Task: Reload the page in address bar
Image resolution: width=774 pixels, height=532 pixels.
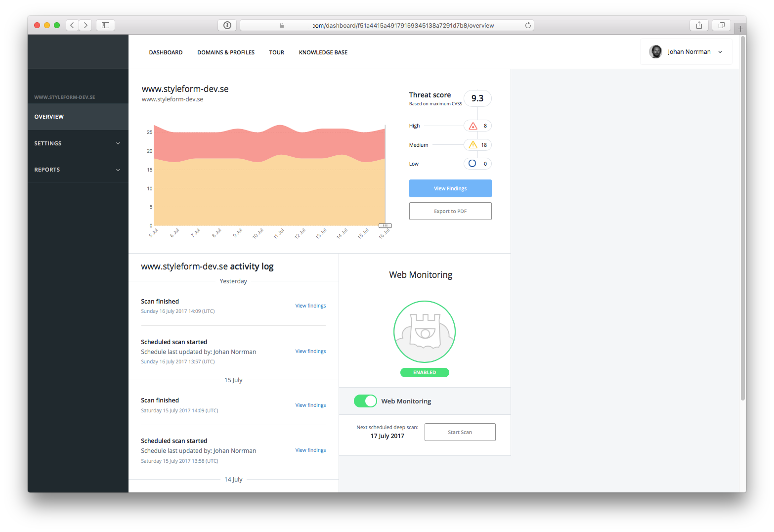Action: coord(528,25)
